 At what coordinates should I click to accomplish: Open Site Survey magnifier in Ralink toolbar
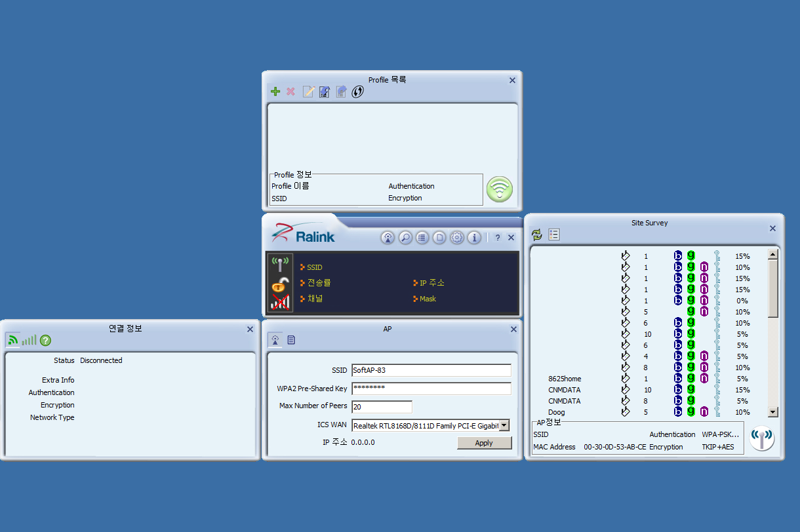click(405, 238)
